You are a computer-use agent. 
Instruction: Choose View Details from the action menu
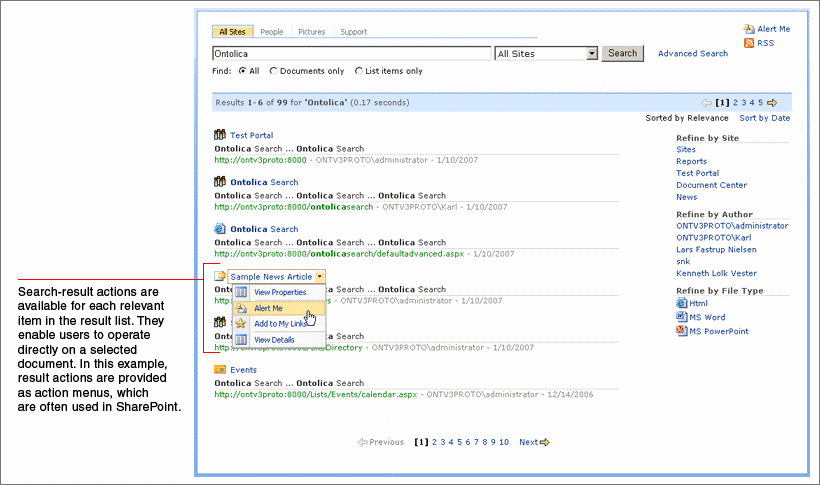[279, 340]
